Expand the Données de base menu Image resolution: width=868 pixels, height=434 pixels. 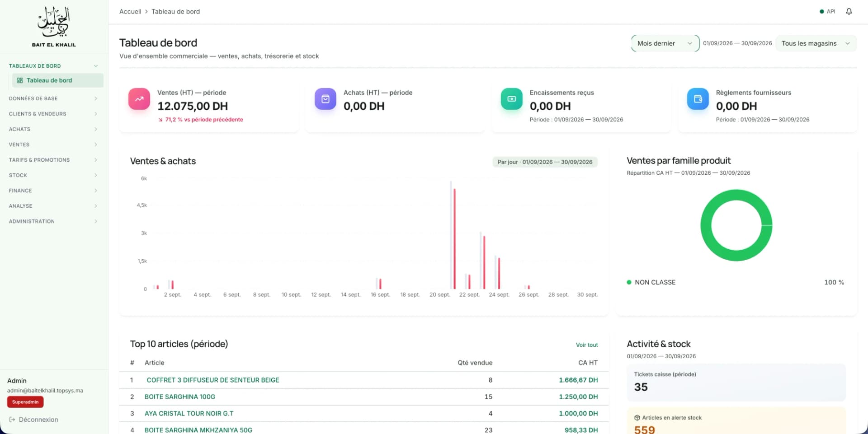54,98
